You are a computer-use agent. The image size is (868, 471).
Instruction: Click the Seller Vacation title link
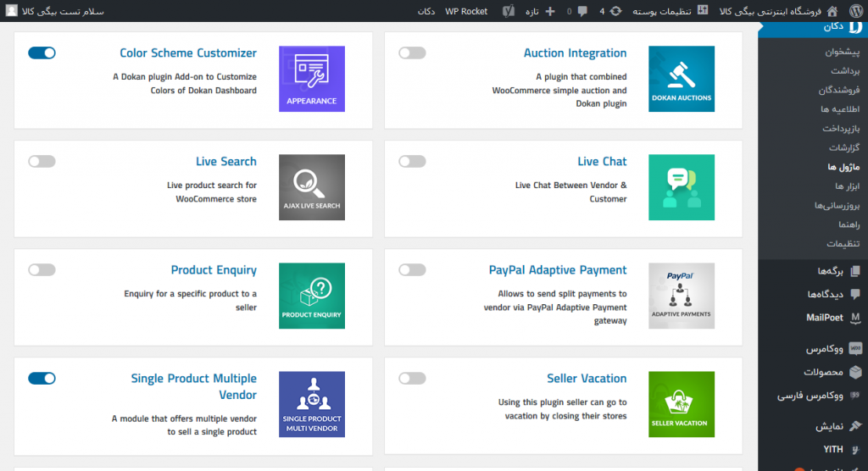click(x=587, y=379)
